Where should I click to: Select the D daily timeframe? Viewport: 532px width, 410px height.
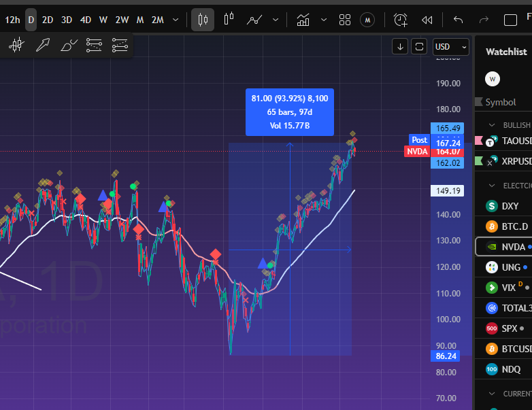(31, 20)
